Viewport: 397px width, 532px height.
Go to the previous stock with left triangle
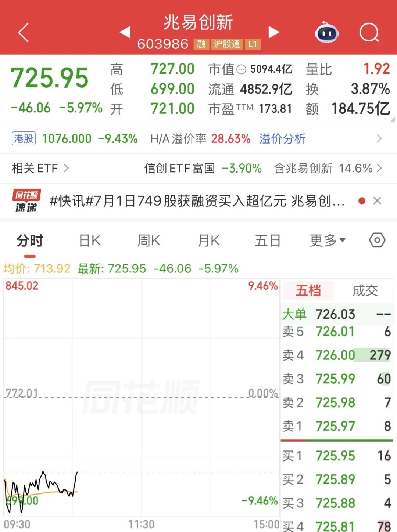(x=125, y=32)
